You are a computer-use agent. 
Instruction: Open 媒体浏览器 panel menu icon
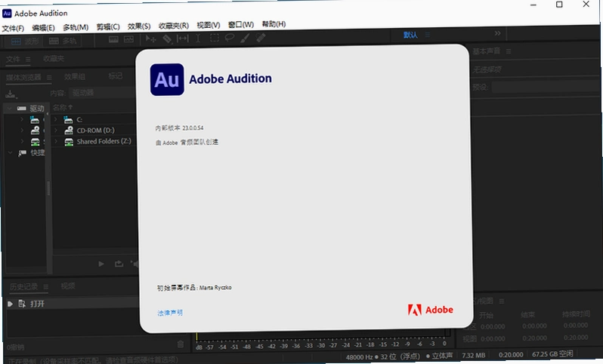[x=49, y=77]
